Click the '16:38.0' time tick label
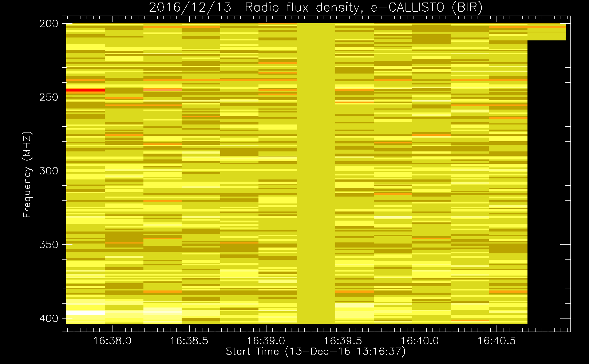Screen dimensions: 589x364 (x=112, y=341)
